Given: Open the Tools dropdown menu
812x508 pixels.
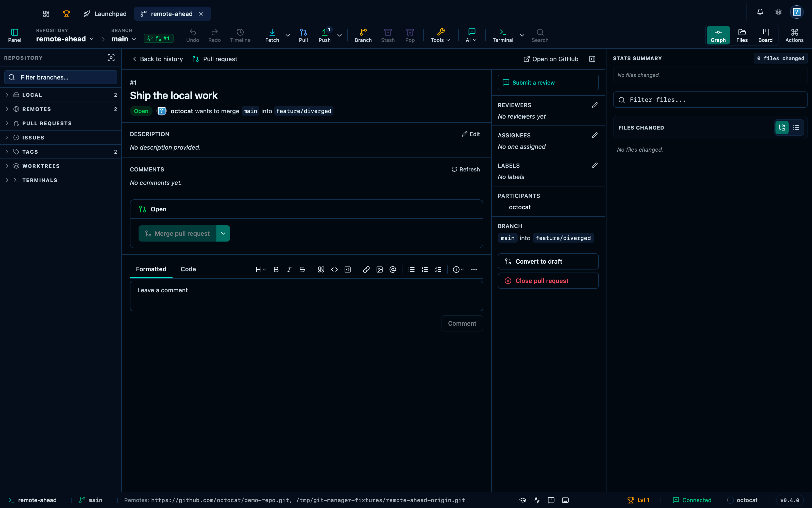Looking at the screenshot, I should click(441, 35).
